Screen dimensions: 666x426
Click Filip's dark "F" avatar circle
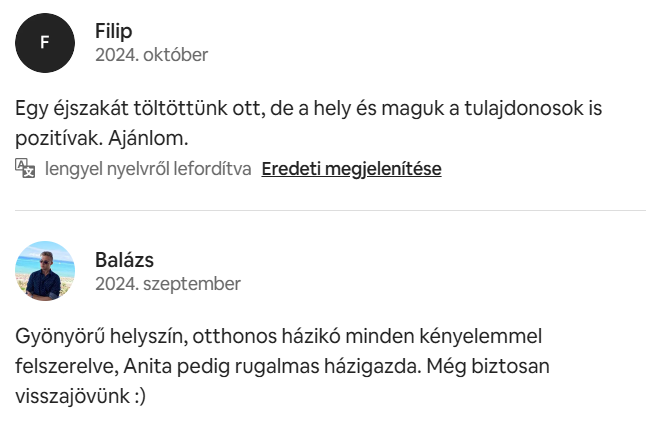(x=45, y=43)
